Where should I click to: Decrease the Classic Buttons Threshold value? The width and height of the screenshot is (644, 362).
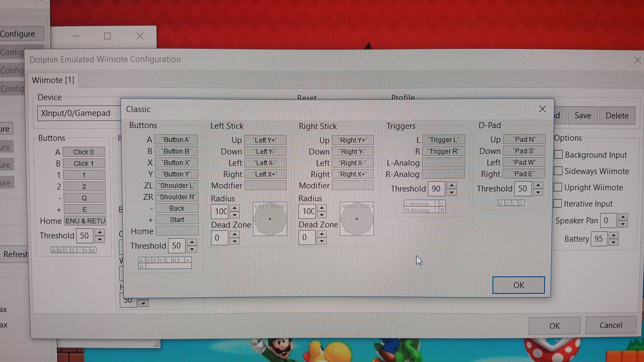click(192, 249)
